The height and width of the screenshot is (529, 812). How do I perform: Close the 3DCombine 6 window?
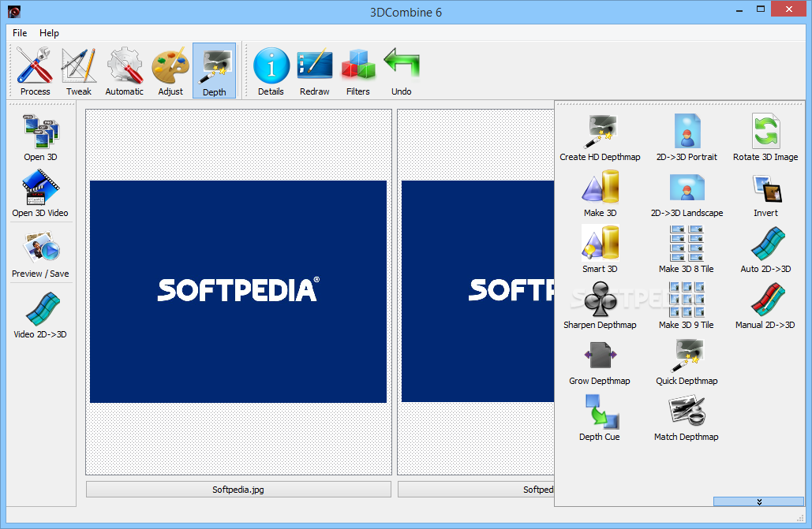tap(788, 9)
